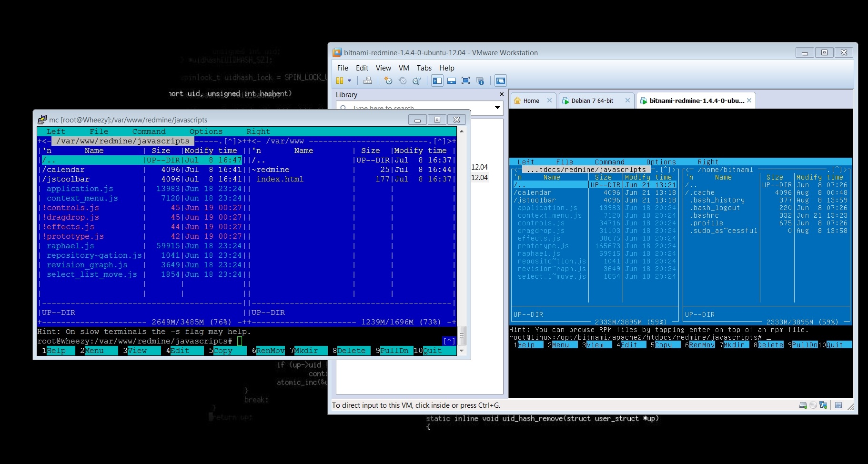Screen dimensions: 868x464
Task: Enter full screen mode icon
Action: [x=466, y=81]
